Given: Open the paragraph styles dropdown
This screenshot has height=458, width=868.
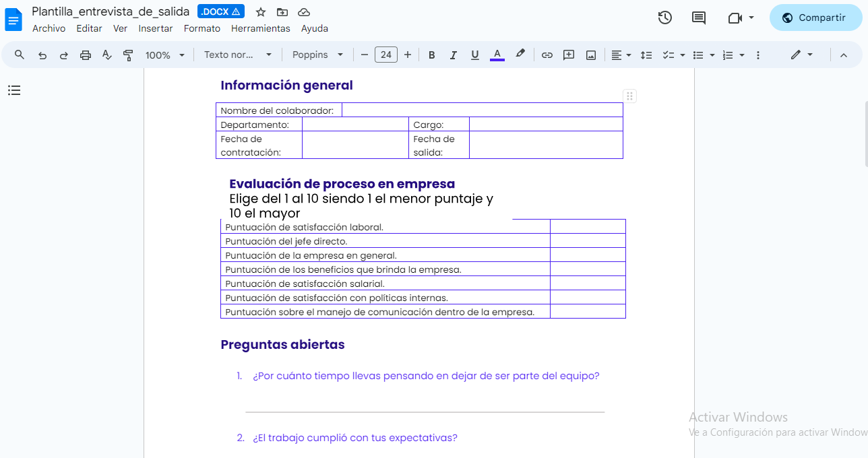Looking at the screenshot, I should point(237,55).
